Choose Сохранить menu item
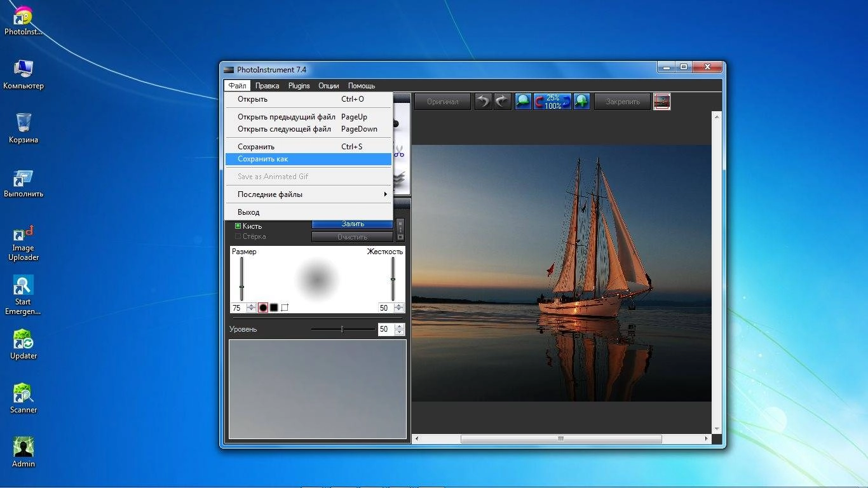 click(x=308, y=147)
